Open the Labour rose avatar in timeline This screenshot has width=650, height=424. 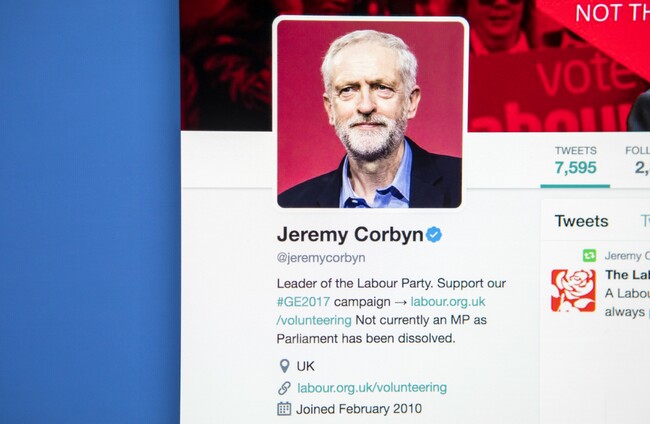point(573,290)
